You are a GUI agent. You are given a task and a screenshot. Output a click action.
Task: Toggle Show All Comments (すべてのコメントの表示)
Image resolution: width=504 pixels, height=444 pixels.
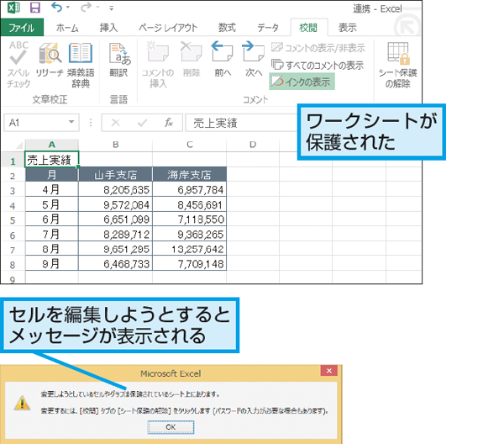318,65
